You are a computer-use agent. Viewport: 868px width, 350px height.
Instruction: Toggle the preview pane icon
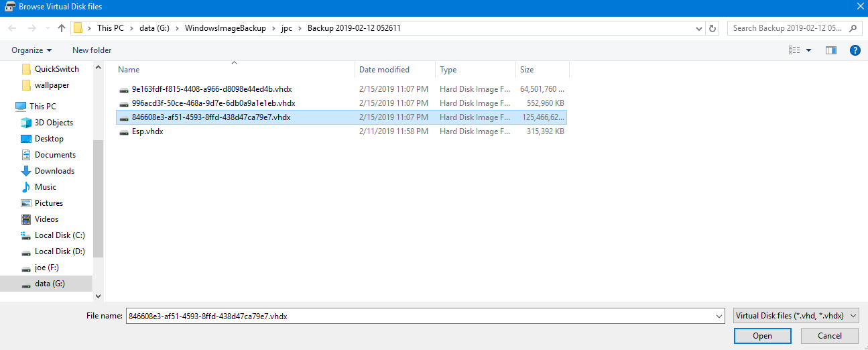click(831, 50)
